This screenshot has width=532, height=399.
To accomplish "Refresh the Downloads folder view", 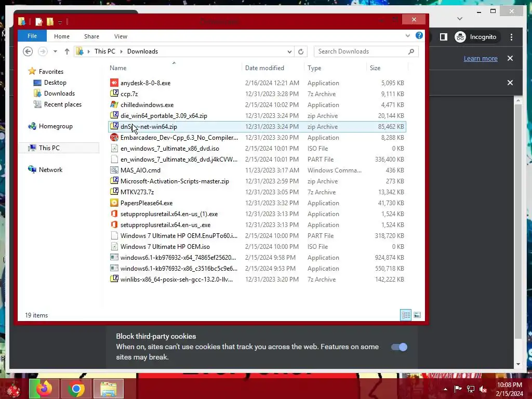I will pyautogui.click(x=301, y=51).
